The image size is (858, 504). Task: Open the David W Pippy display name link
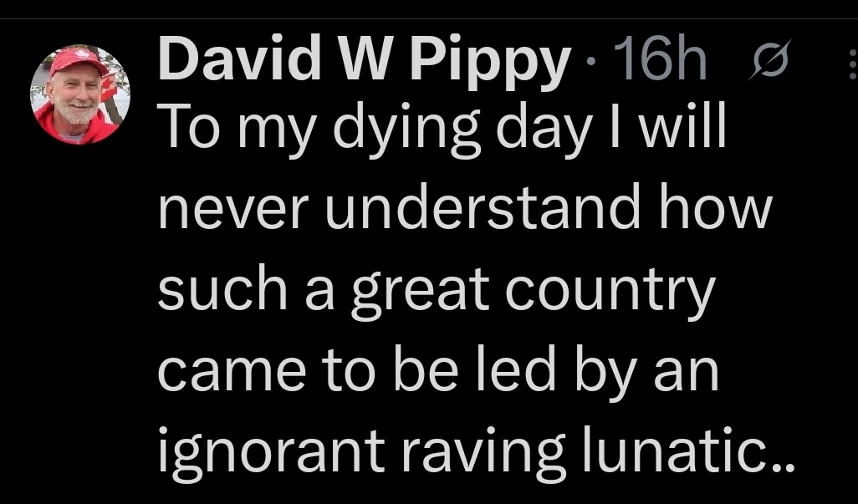click(x=365, y=61)
